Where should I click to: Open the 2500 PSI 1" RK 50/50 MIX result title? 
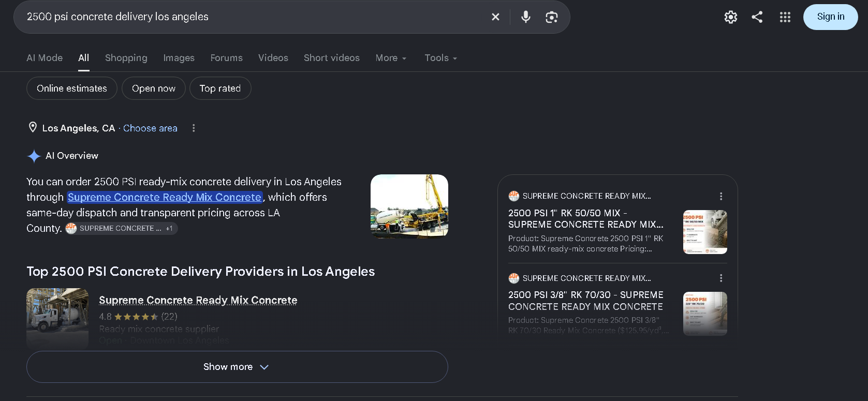(x=585, y=218)
